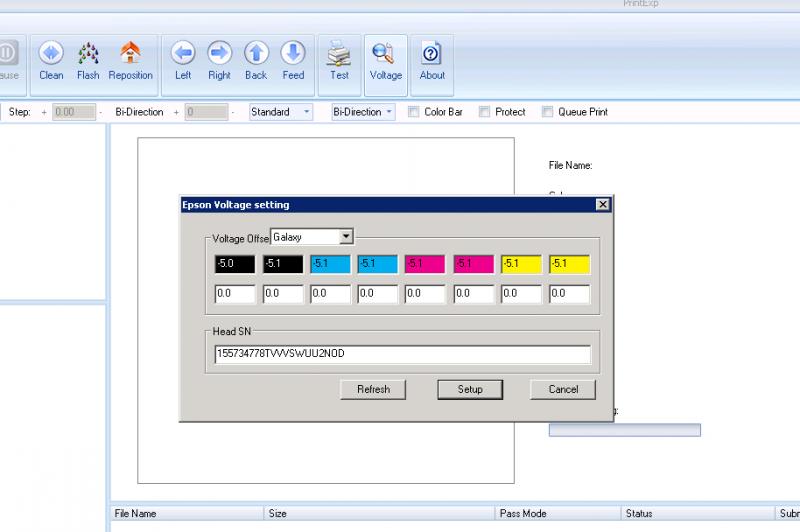Click the 0.0 offset field under second yellow
Image resolution: width=800 pixels, height=532 pixels.
coord(569,294)
